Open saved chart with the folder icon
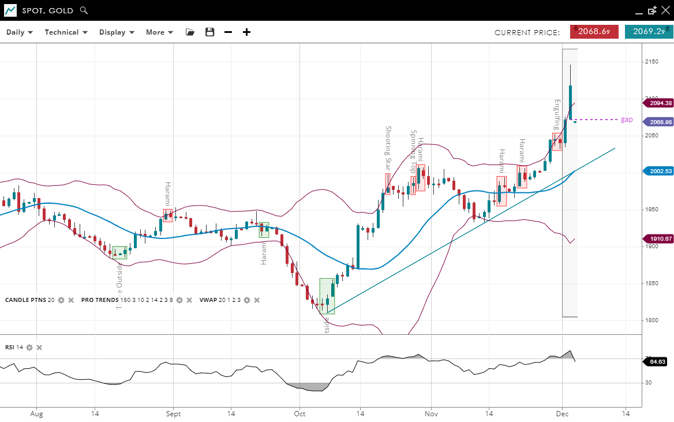The height and width of the screenshot is (422, 674). pyautogui.click(x=190, y=32)
